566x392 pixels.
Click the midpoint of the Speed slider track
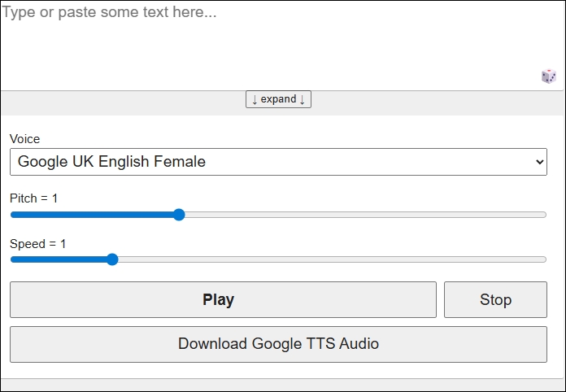[x=278, y=259]
